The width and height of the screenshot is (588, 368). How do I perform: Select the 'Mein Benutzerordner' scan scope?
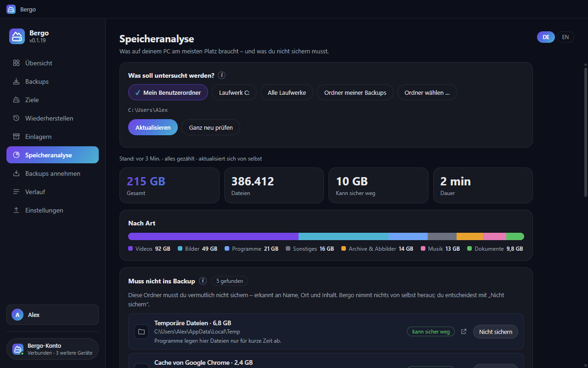[168, 92]
